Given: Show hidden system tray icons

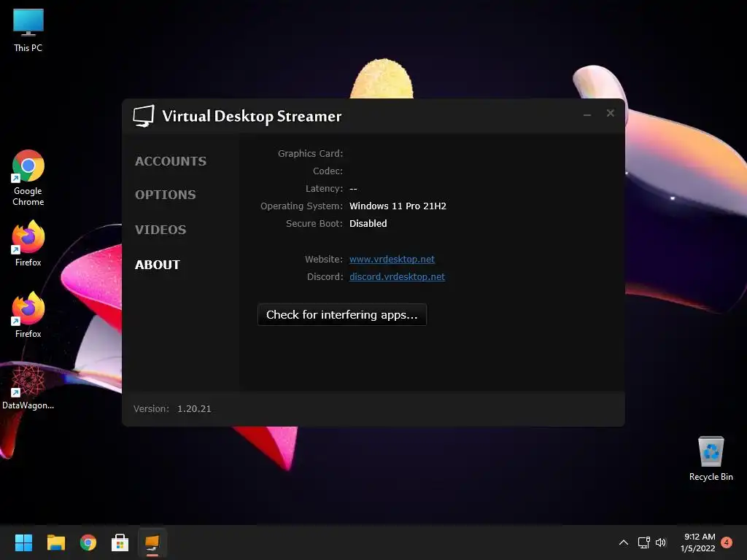Looking at the screenshot, I should click(x=623, y=542).
